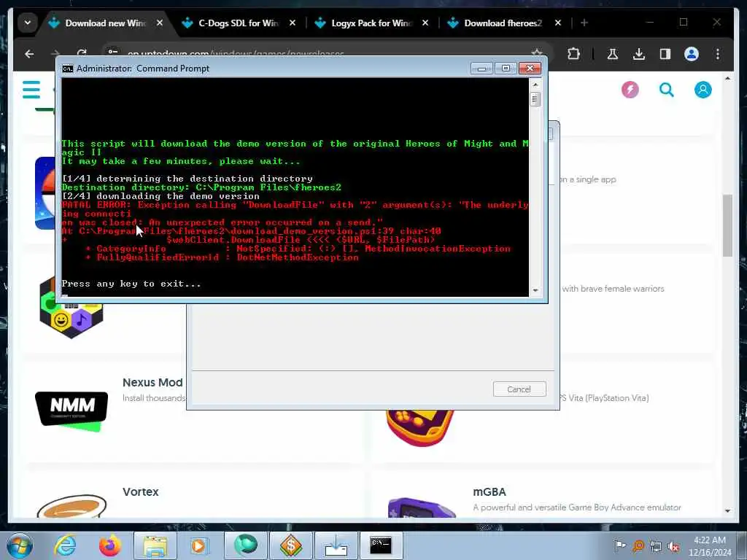Cancel the installer dialog
Image resolution: width=747 pixels, height=560 pixels.
pyautogui.click(x=519, y=389)
